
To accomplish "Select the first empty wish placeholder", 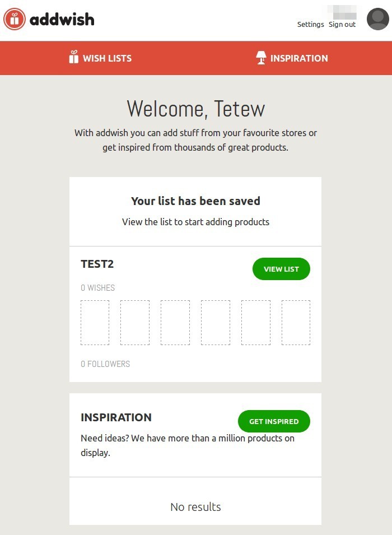I will [x=95, y=323].
